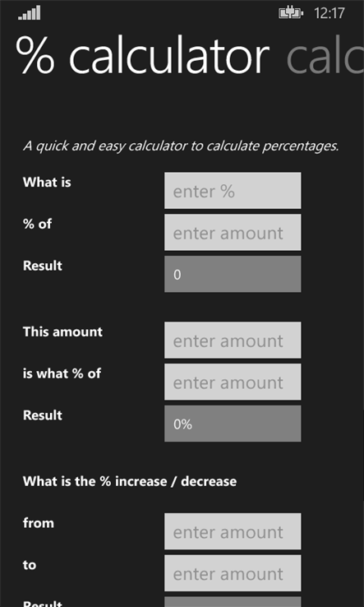Tap the 'from' label
Viewport: 364px width, 607px height.
(x=39, y=523)
